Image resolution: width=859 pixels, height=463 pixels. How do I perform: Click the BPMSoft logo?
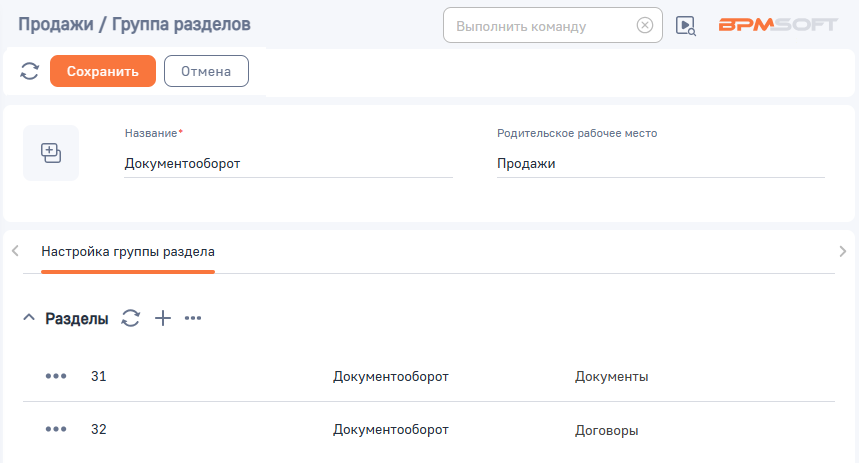[x=778, y=25]
